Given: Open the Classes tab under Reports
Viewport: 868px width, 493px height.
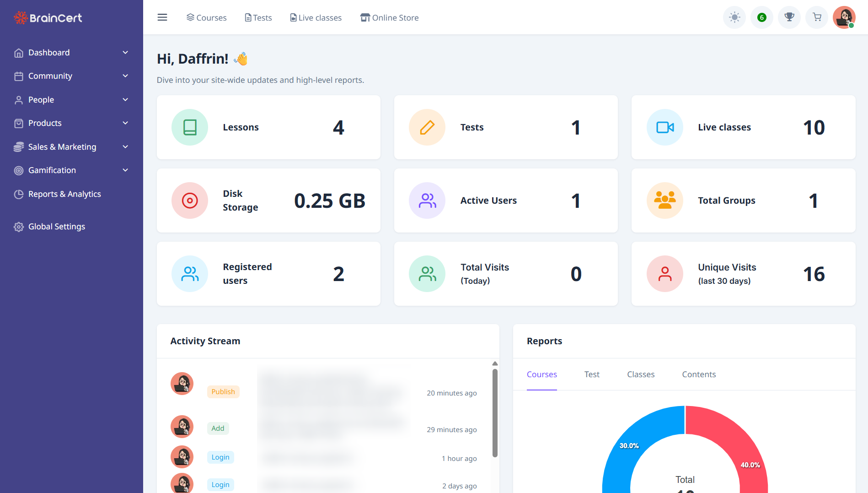Looking at the screenshot, I should click(640, 374).
